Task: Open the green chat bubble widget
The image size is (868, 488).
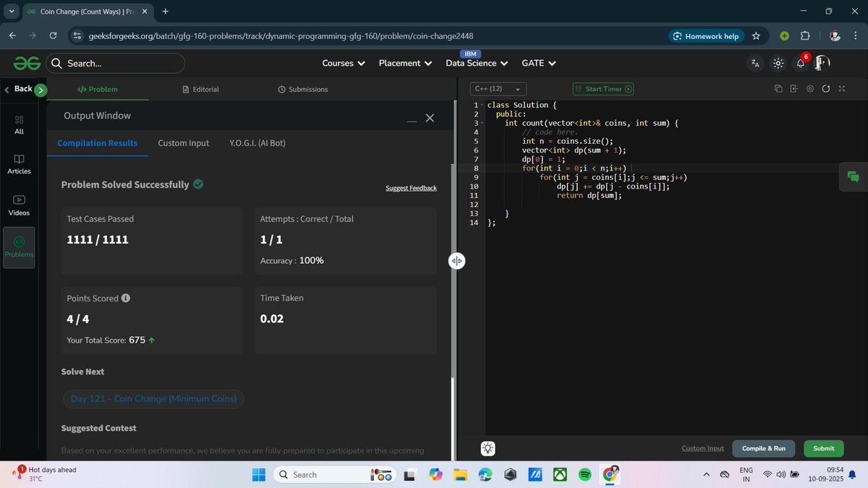Action: (853, 177)
